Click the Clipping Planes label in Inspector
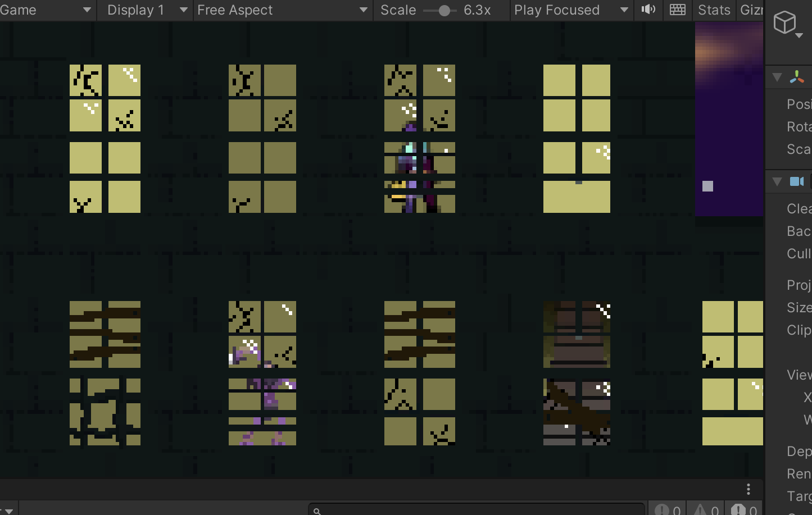Viewport: 812px width, 515px height. click(799, 330)
